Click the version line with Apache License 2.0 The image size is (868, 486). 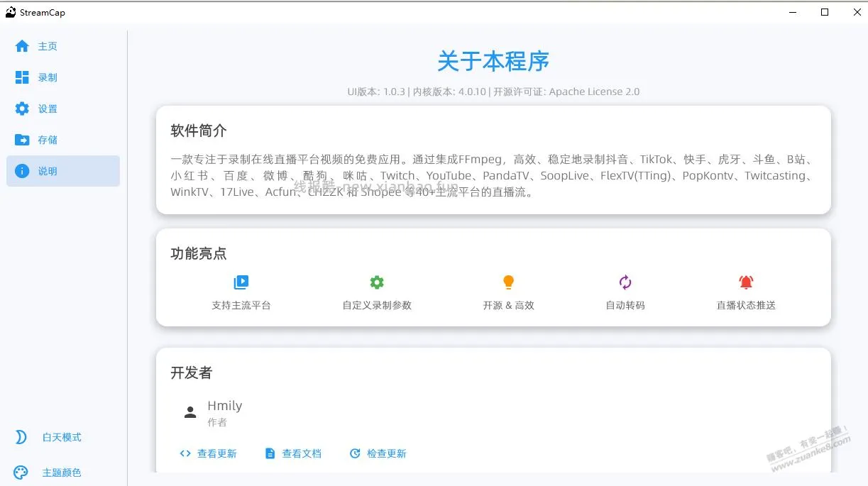pos(493,92)
